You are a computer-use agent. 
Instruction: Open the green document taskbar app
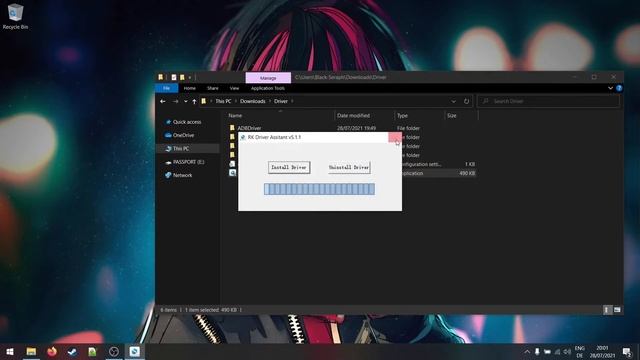[93, 351]
